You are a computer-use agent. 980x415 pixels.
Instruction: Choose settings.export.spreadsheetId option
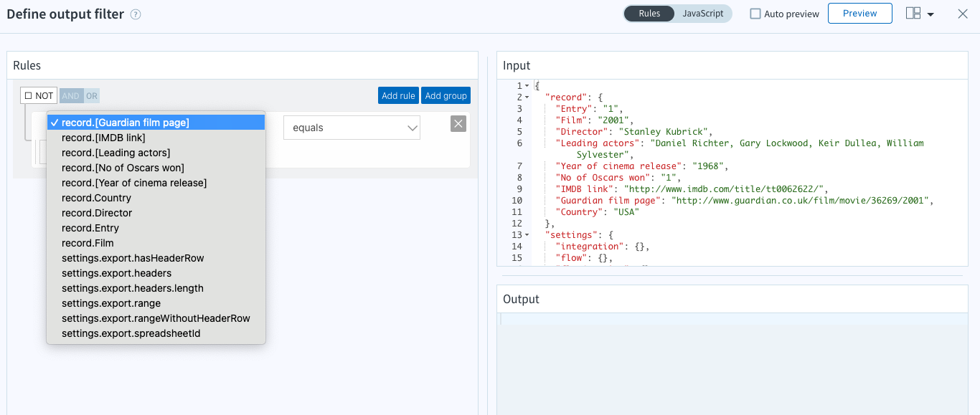pos(156,333)
